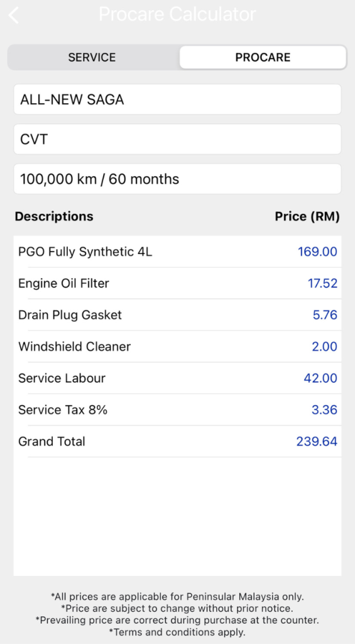Screen dimensions: 355x644
Task: Select the Grand Total row label
Action: pyautogui.click(x=52, y=441)
